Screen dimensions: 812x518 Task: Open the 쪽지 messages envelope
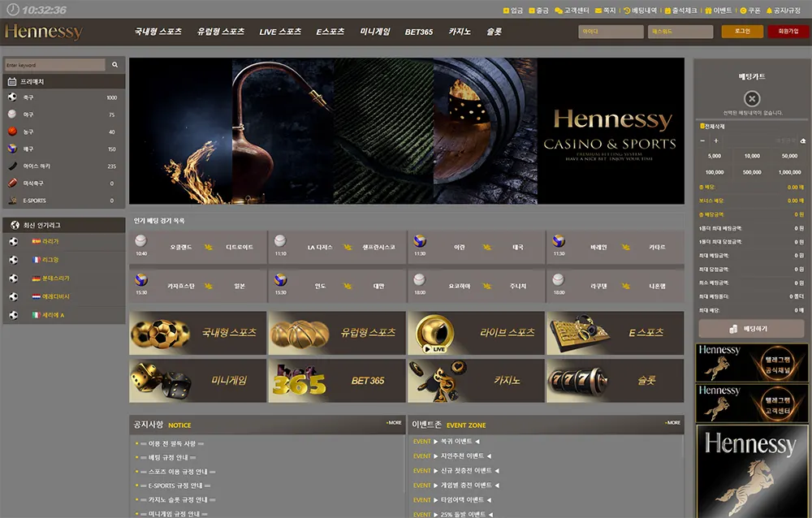tap(606, 11)
